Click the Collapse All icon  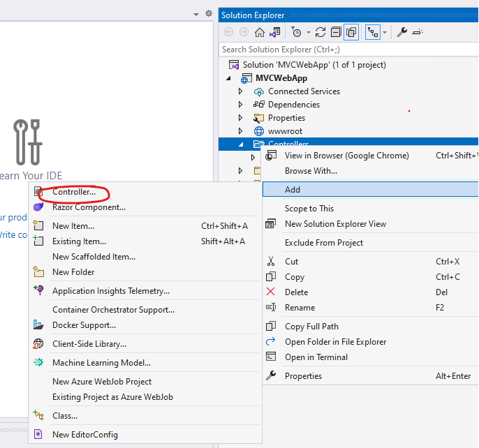[x=336, y=32]
